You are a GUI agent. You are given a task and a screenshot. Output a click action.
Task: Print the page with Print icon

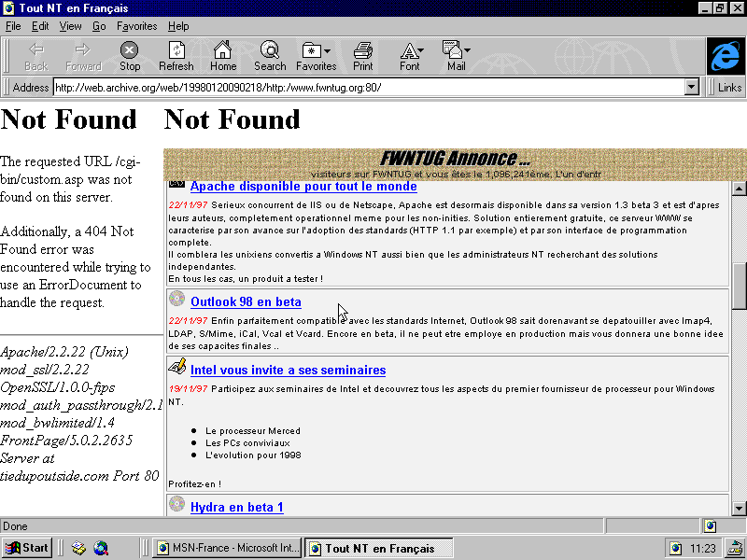pyautogui.click(x=363, y=56)
